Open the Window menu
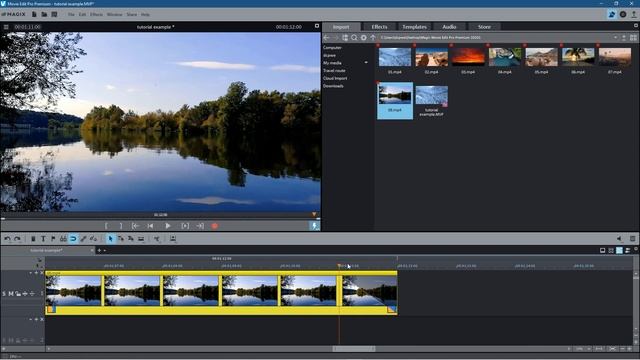640x360 pixels. click(x=115, y=15)
